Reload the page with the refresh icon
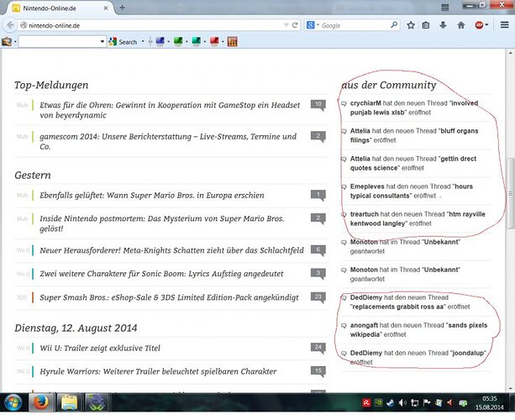 click(x=295, y=25)
